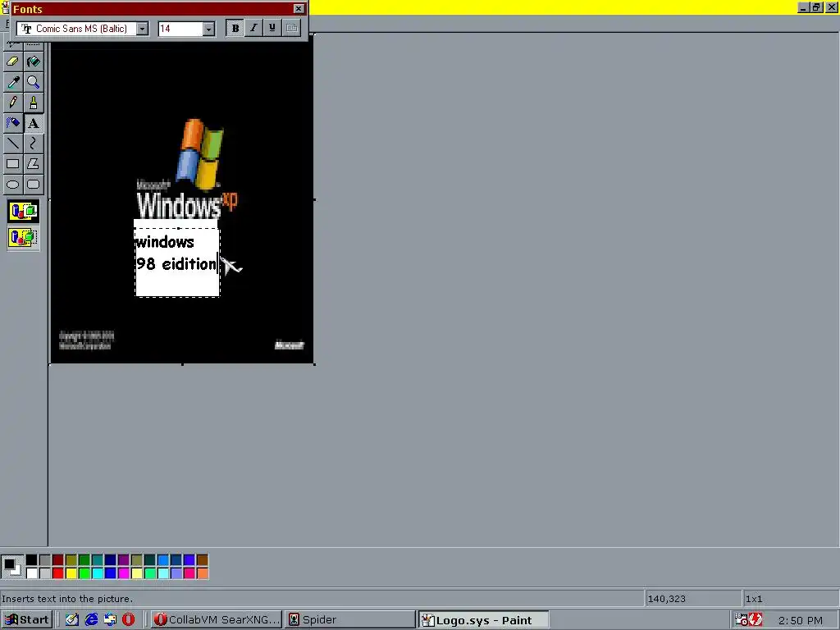Pick the brown color swatch
The image size is (840, 630).
[x=202, y=560]
